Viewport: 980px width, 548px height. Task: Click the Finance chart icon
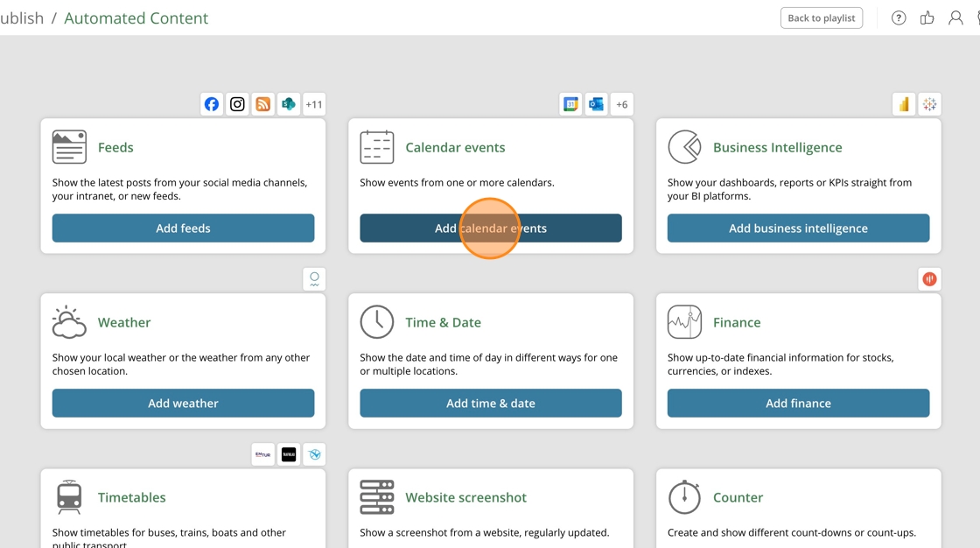(684, 322)
